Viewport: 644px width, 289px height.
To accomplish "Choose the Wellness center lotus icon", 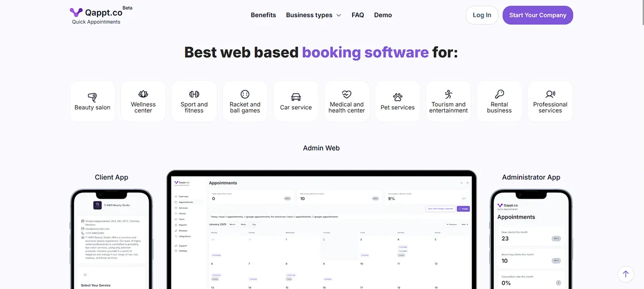I will click(x=143, y=94).
